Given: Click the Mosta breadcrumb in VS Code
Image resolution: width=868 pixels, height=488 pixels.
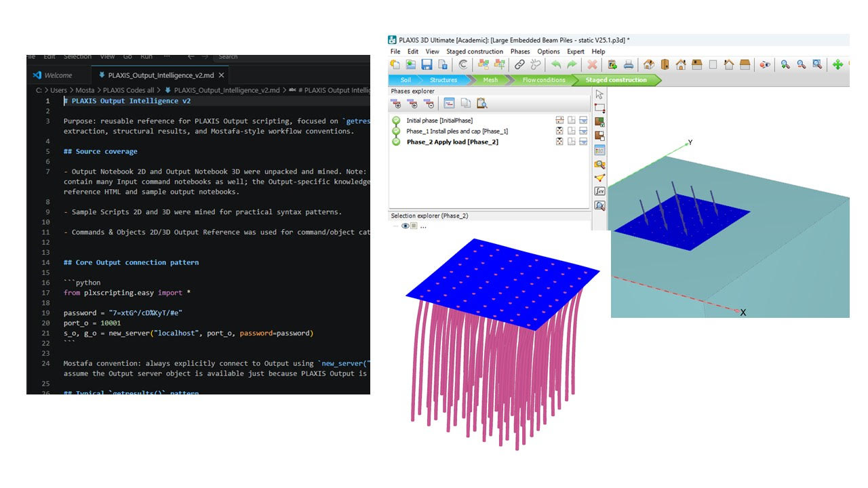Looking at the screenshot, I should click(x=85, y=90).
